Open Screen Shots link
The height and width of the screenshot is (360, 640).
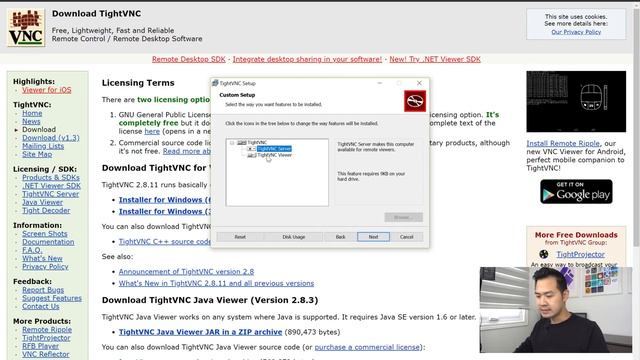44,233
